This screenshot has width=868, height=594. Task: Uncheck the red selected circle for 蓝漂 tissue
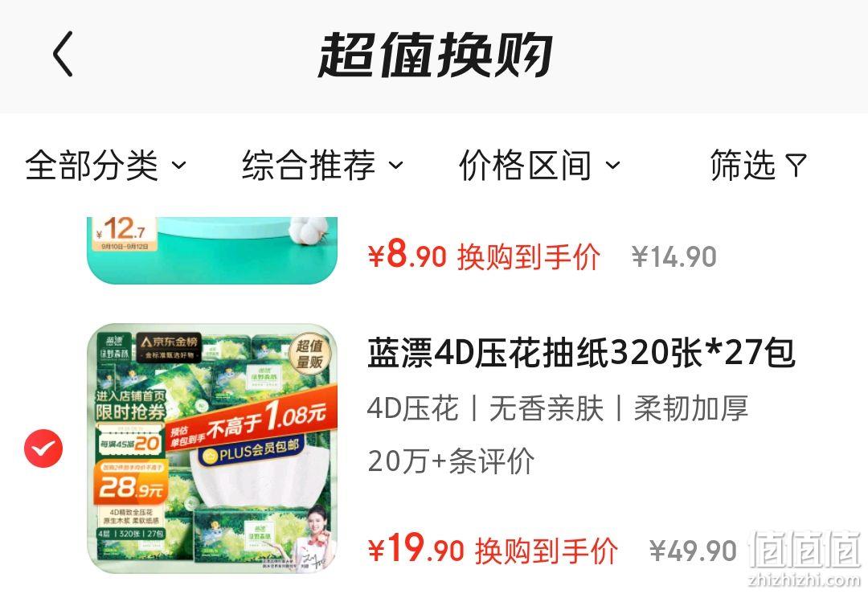43,449
